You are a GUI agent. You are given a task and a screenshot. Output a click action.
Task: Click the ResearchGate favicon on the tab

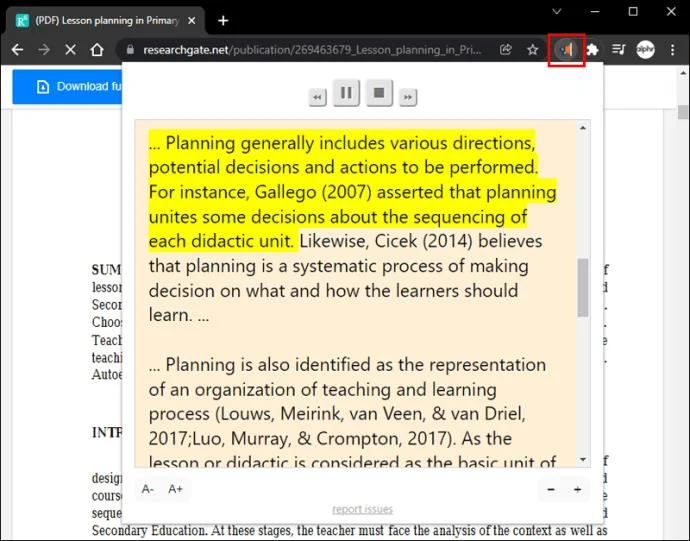coord(22,21)
